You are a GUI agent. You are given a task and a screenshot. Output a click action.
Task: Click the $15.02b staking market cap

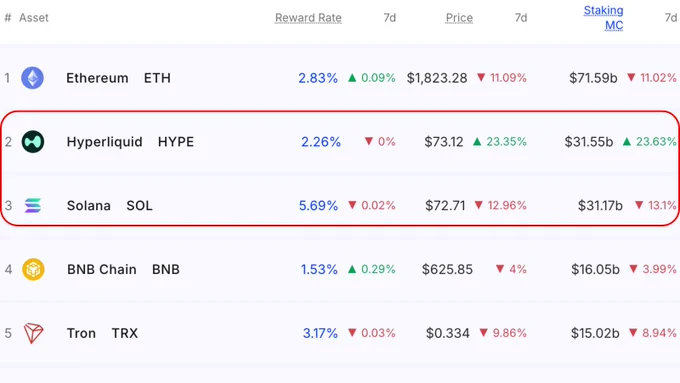(595, 333)
